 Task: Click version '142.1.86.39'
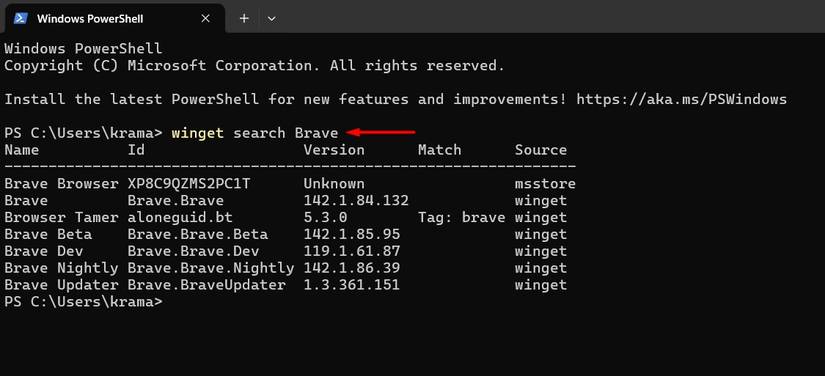pyautogui.click(x=351, y=268)
